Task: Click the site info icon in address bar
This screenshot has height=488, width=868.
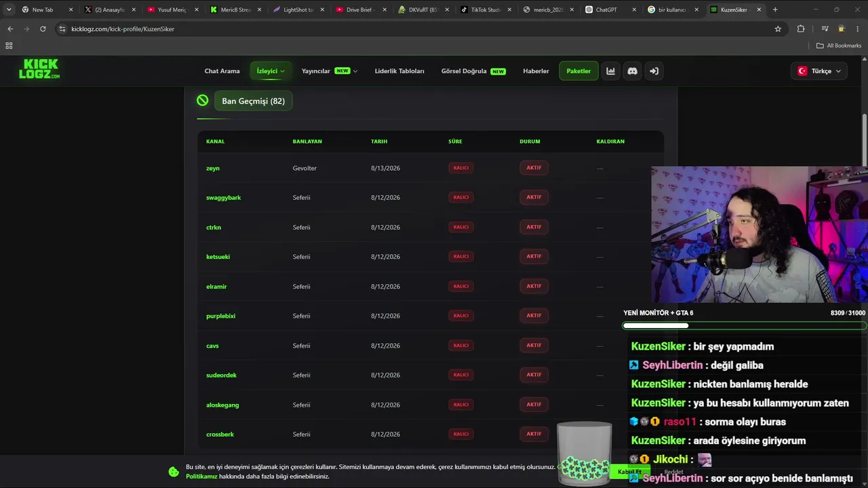Action: pyautogui.click(x=62, y=28)
